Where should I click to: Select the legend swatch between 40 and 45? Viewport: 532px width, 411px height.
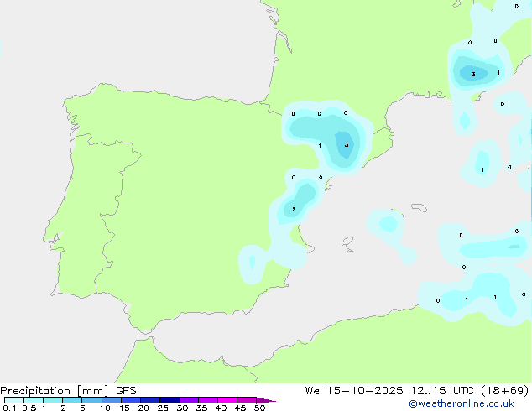pyautogui.click(x=227, y=400)
